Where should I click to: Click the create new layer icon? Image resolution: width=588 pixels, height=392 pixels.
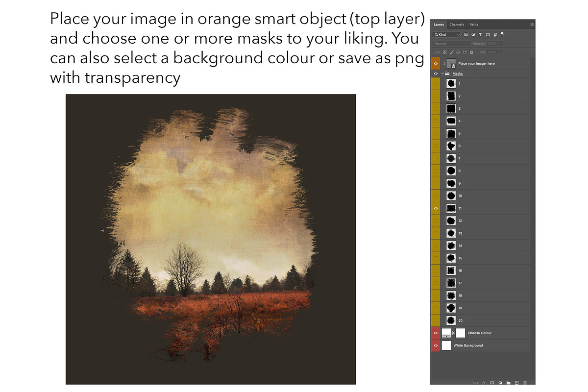[x=516, y=382]
